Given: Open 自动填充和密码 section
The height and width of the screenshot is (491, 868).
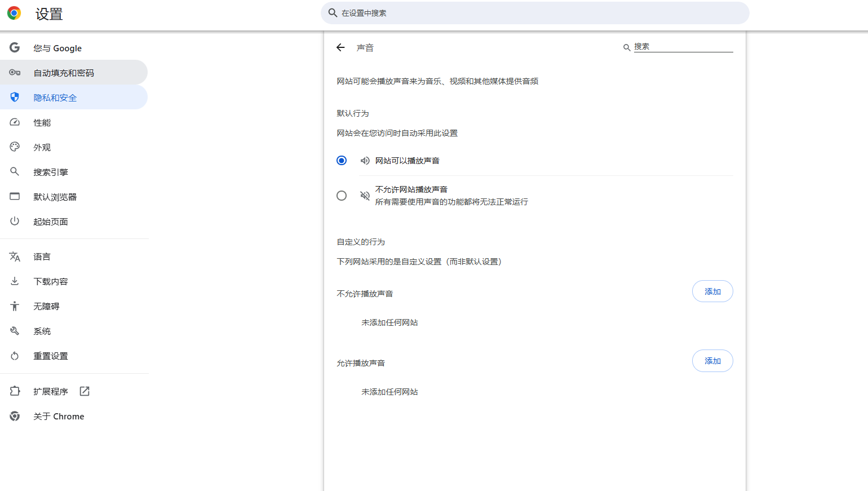Looking at the screenshot, I should [74, 73].
